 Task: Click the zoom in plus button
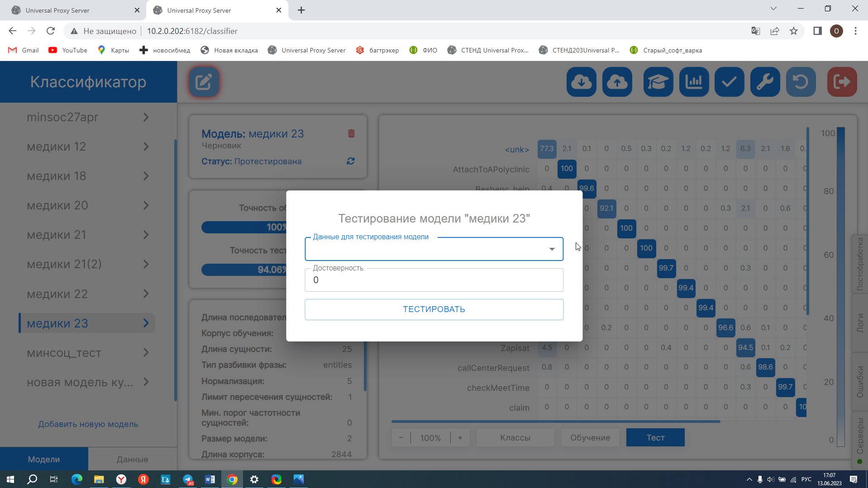point(460,437)
